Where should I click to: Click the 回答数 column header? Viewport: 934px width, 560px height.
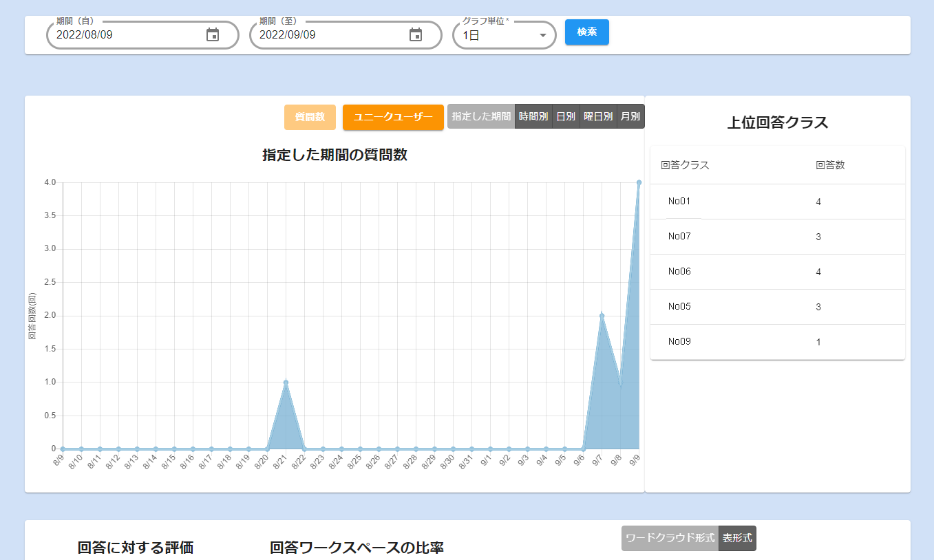(829, 165)
